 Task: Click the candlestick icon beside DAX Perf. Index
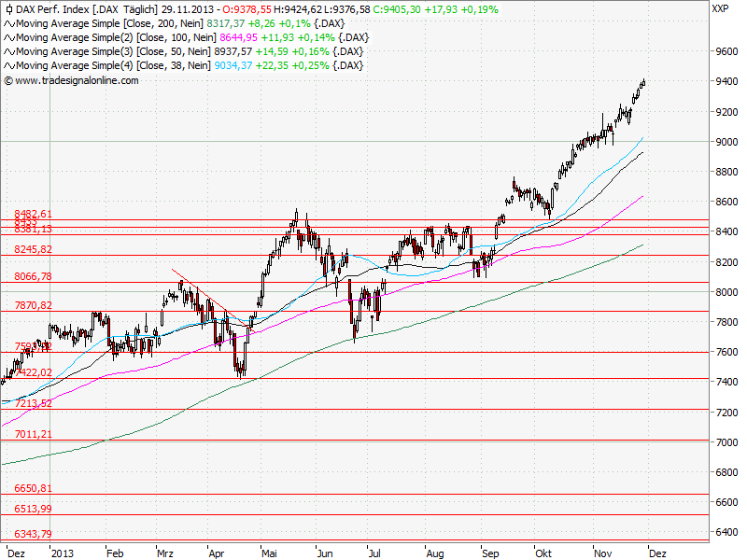click(9, 9)
